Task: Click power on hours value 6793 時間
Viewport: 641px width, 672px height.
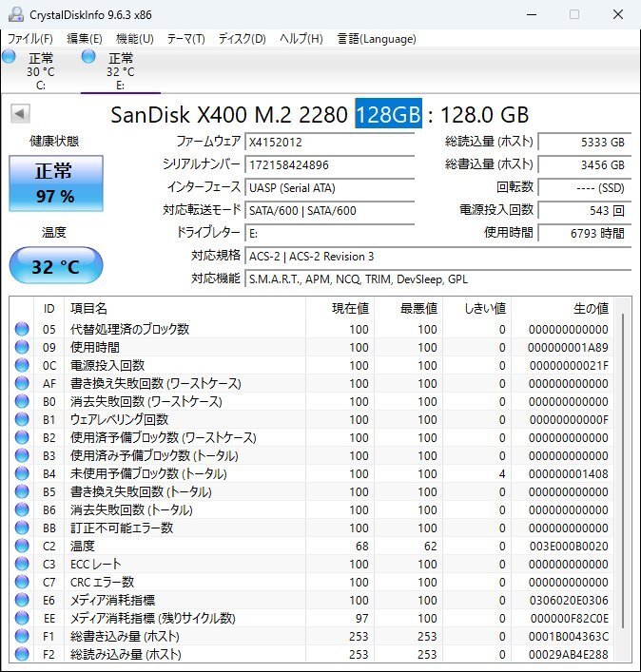Action: tap(585, 234)
